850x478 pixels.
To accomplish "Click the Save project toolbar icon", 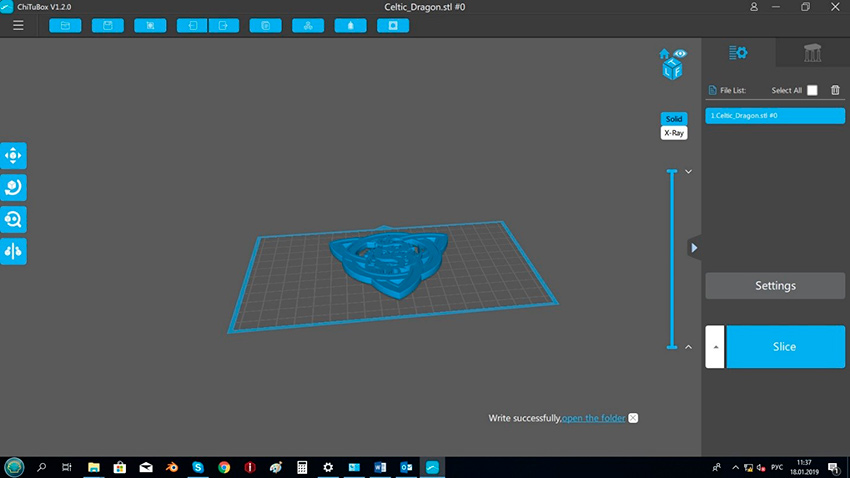I will [x=107, y=25].
